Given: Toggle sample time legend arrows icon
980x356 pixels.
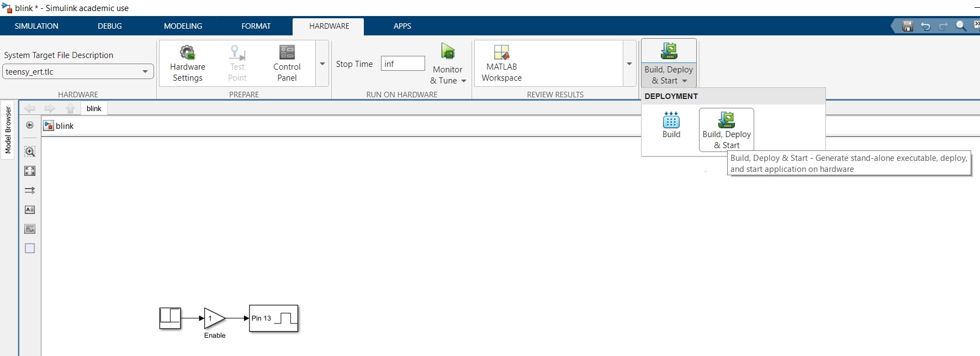Looking at the screenshot, I should click(30, 190).
